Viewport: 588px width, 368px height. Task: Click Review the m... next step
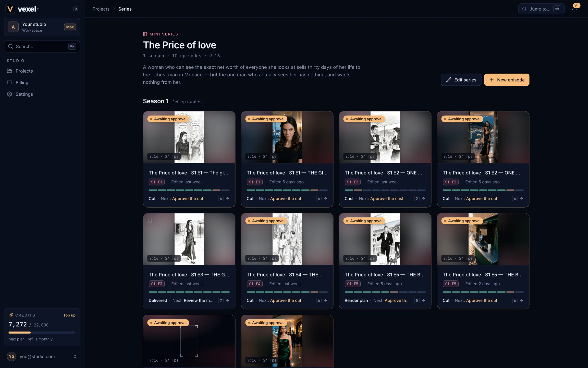(198, 300)
